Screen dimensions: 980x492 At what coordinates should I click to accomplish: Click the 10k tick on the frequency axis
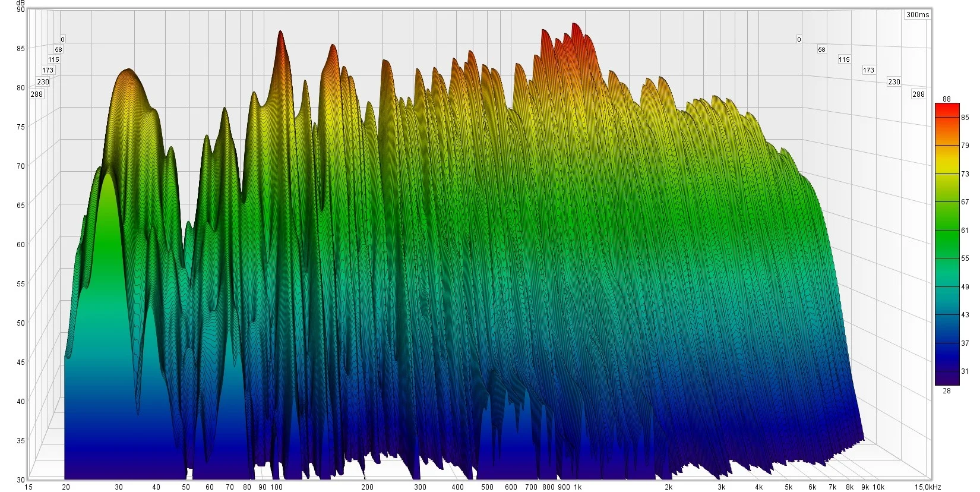pos(878,487)
